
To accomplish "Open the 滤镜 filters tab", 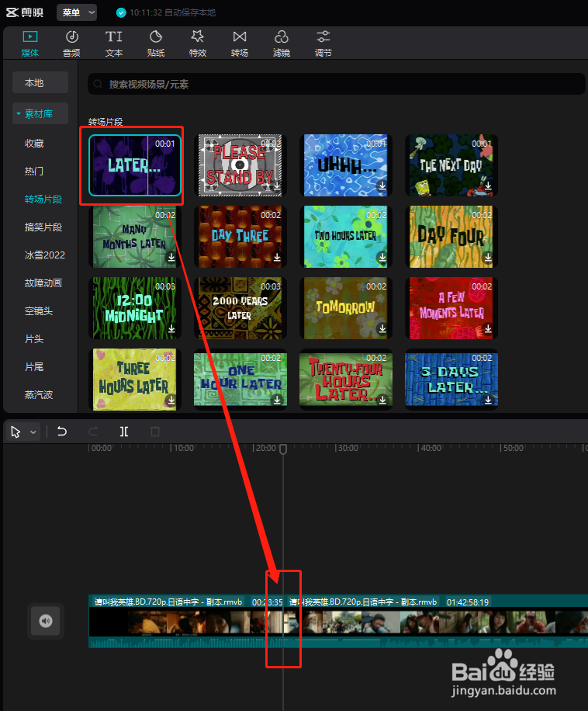I will coord(282,43).
